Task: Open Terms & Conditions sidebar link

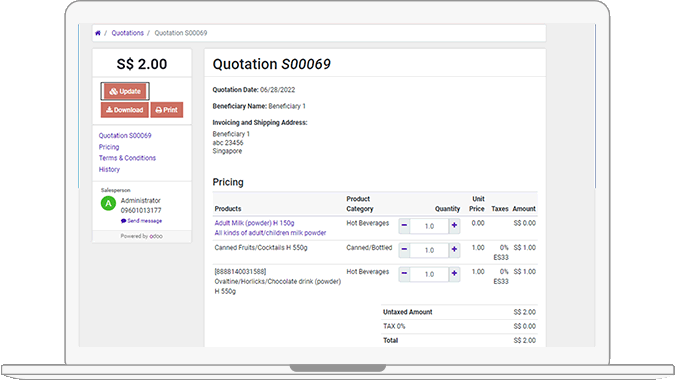Action: coord(127,158)
